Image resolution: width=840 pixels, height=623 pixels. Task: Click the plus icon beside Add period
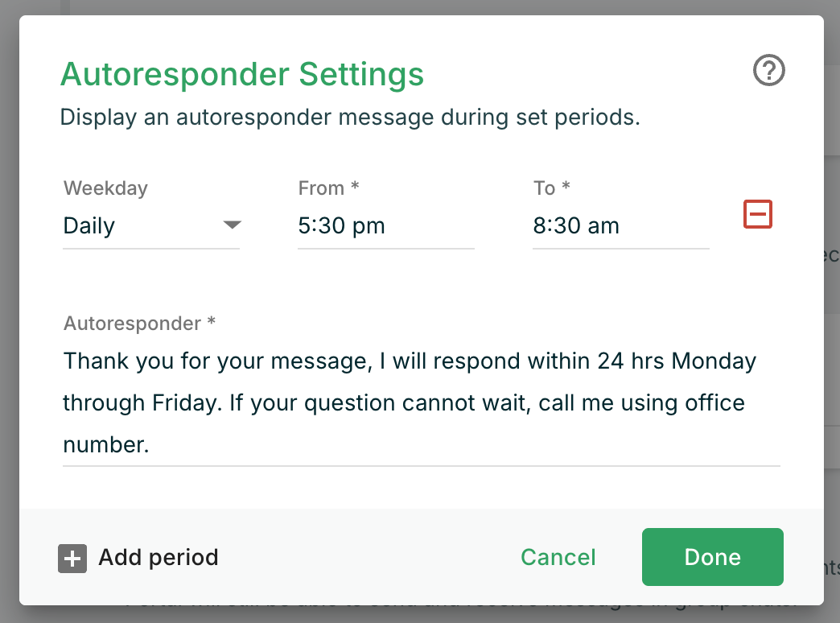coord(72,558)
